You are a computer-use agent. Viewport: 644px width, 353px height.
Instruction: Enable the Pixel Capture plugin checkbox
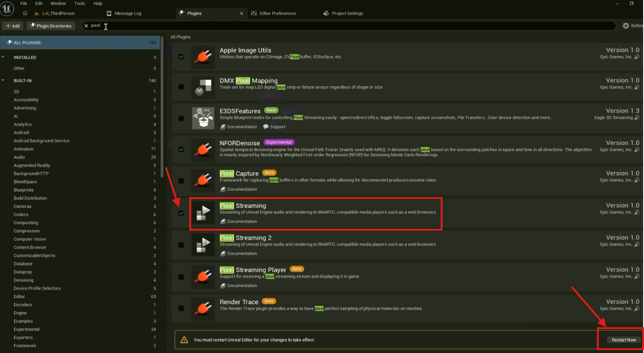pyautogui.click(x=181, y=180)
